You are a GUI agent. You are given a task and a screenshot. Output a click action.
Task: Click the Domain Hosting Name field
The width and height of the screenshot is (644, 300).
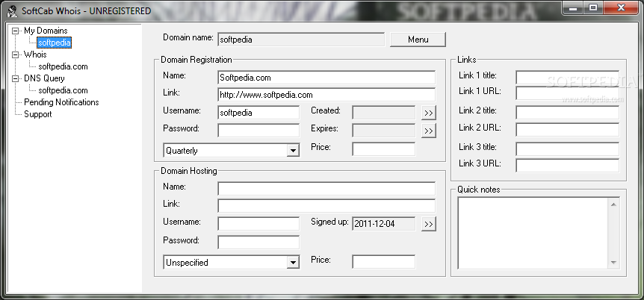click(326, 189)
